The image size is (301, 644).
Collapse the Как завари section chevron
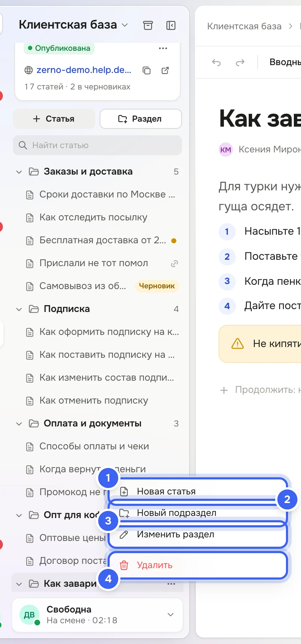click(x=19, y=584)
